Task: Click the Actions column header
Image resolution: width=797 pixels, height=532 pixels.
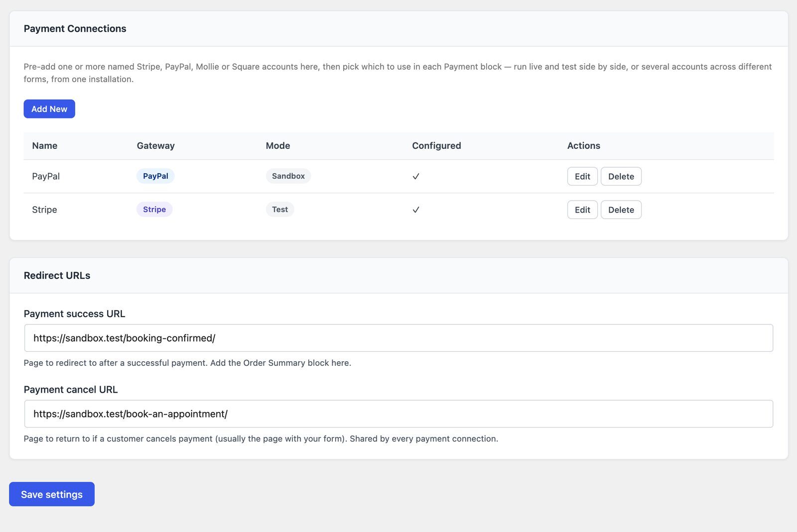Action: tap(584, 146)
